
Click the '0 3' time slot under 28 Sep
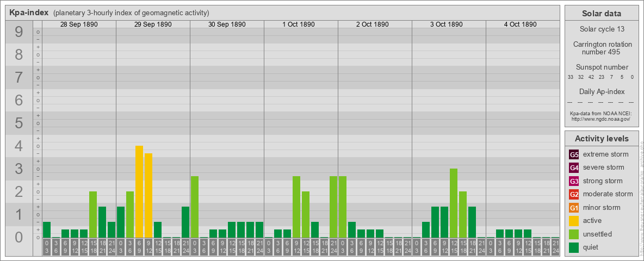coord(47,247)
